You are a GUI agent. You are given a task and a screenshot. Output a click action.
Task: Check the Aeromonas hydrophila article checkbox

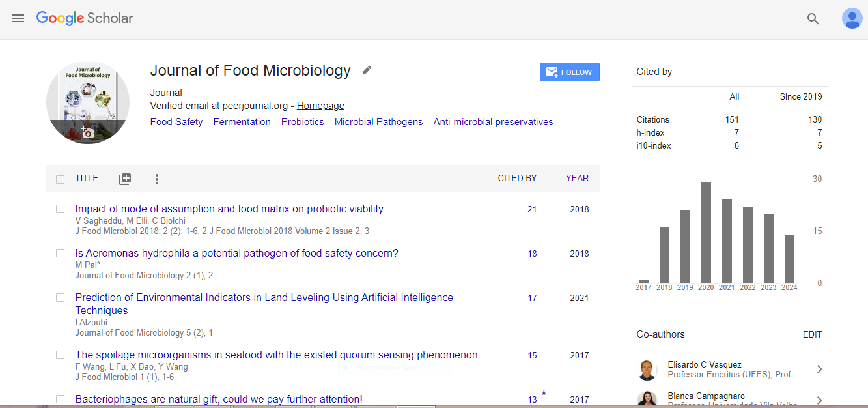(61, 254)
